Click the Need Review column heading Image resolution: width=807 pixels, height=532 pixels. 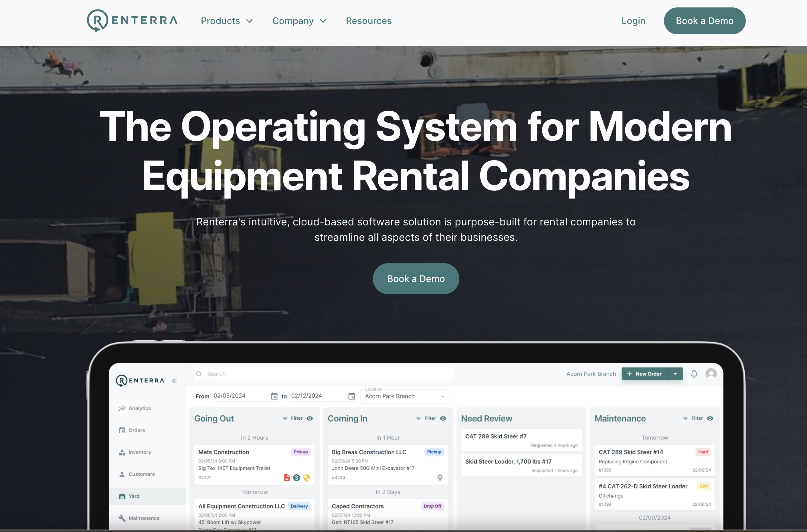coord(486,419)
